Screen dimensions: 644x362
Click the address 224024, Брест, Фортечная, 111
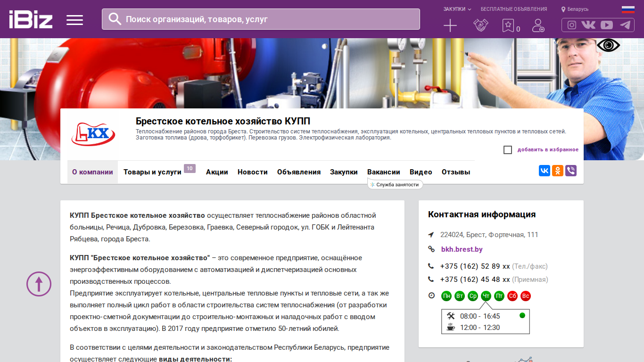tap(489, 235)
